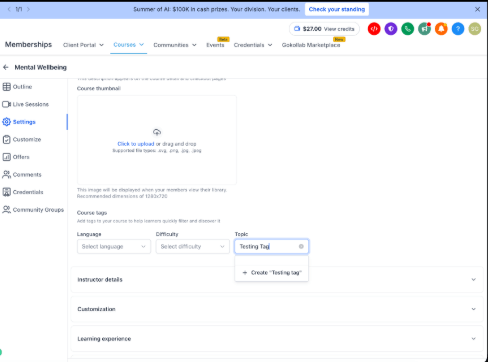This screenshot has width=488, height=362.
Task: Click the Memberships title
Action: click(x=28, y=45)
